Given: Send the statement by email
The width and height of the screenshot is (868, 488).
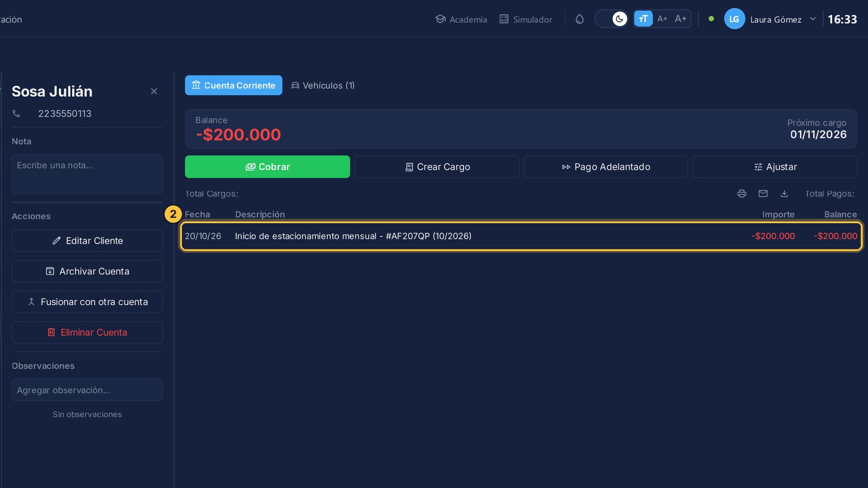Looking at the screenshot, I should pos(763,194).
